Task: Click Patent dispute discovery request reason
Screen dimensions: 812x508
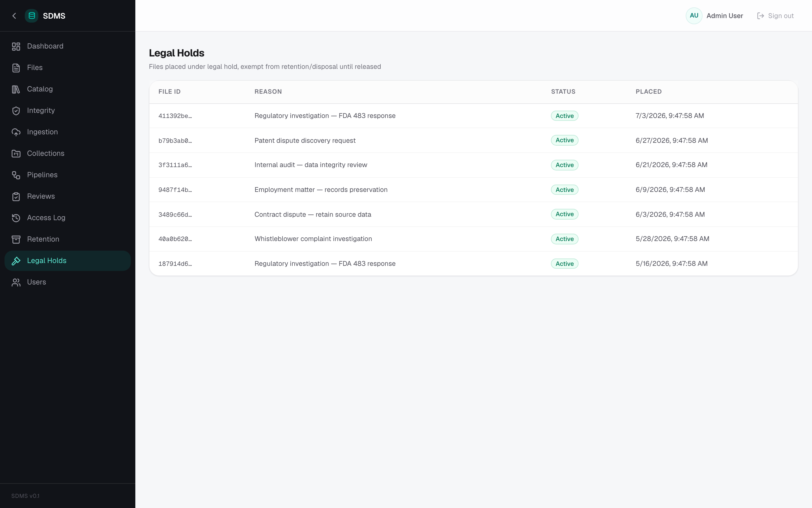Action: click(305, 141)
